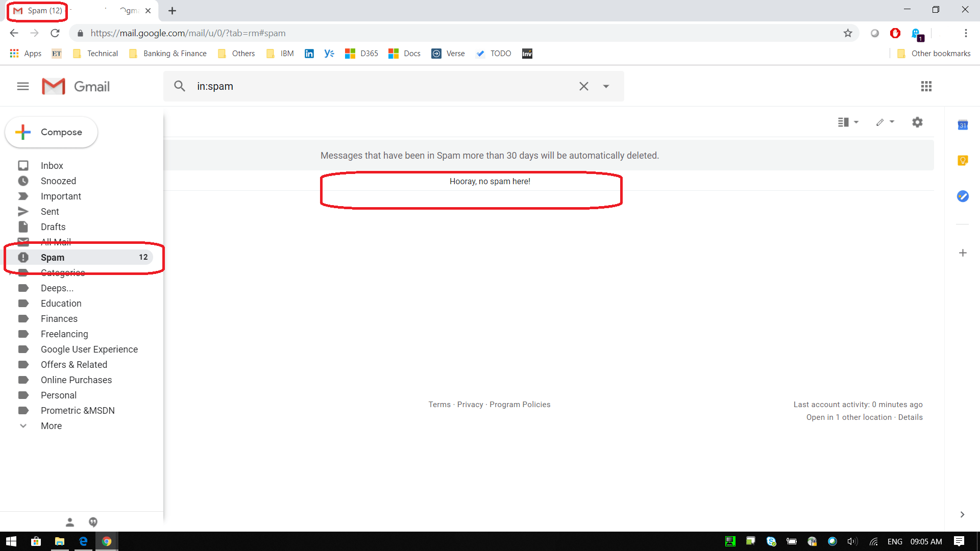Open the search dropdown arrow in search bar

tap(606, 86)
